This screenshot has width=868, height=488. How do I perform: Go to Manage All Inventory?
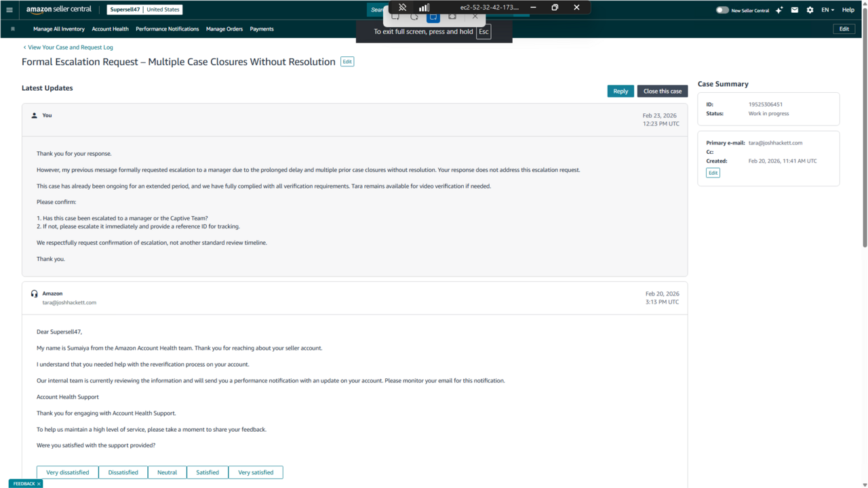[59, 29]
